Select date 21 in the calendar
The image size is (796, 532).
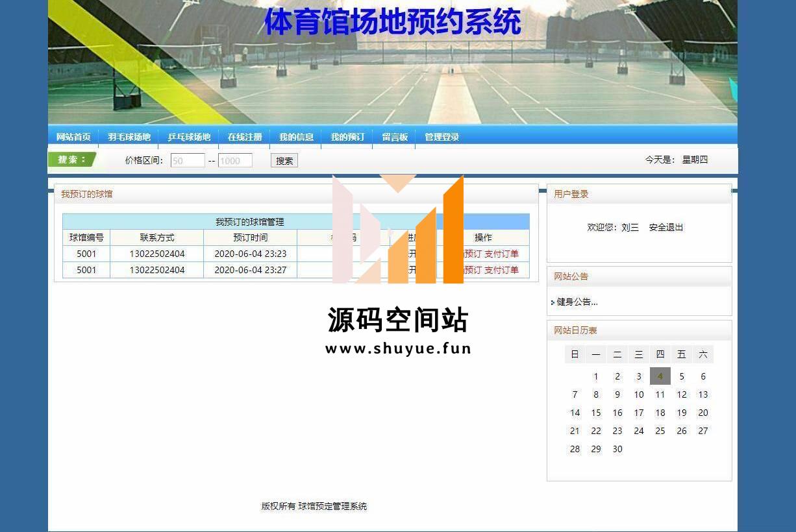(x=575, y=431)
